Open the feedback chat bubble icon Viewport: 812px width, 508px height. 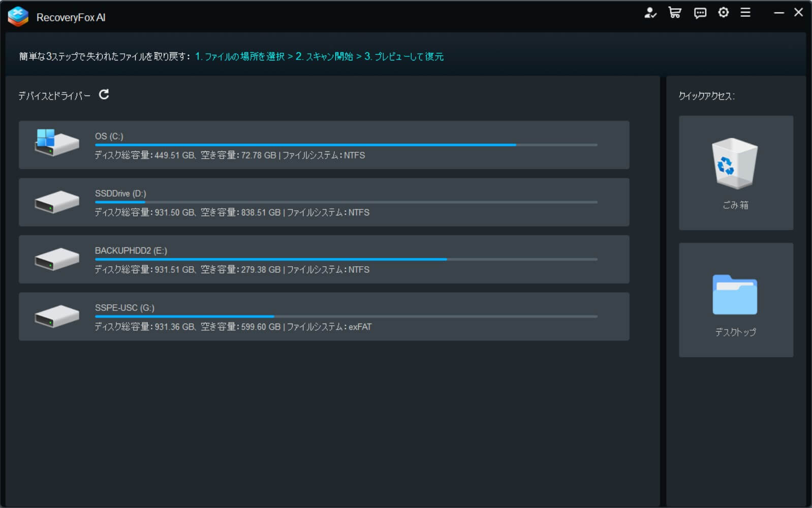(x=700, y=13)
